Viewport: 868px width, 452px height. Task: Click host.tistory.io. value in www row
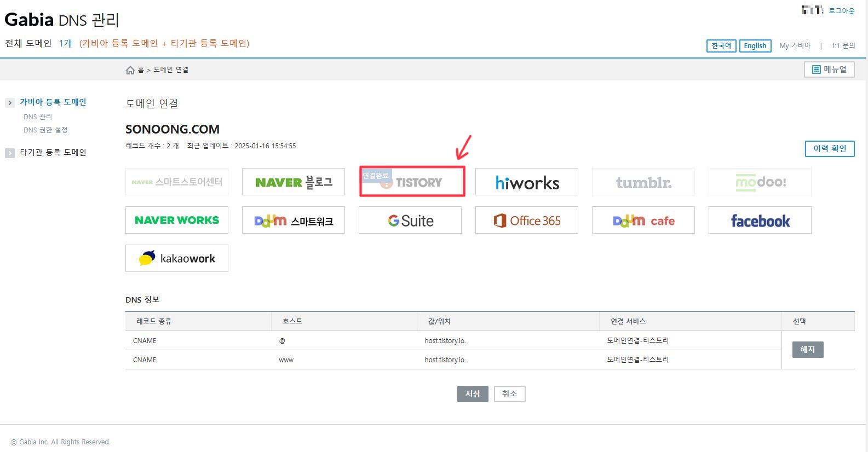pyautogui.click(x=445, y=360)
